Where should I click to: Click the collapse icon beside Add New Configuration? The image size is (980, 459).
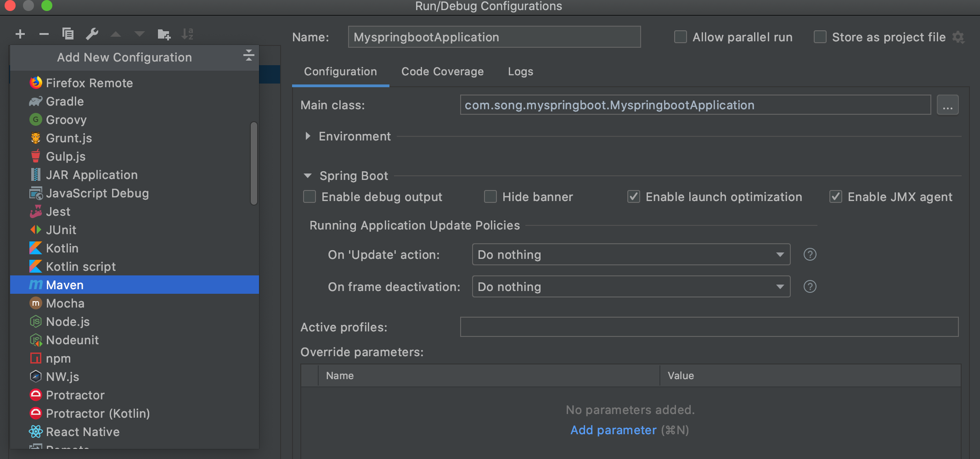coord(248,56)
